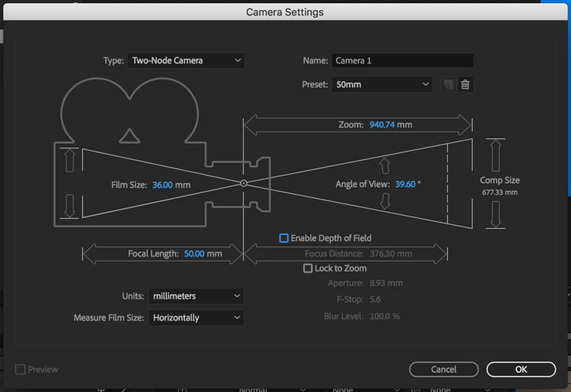571x392 pixels.
Task: Edit the Angle of View value 39.60
Action: 405,184
